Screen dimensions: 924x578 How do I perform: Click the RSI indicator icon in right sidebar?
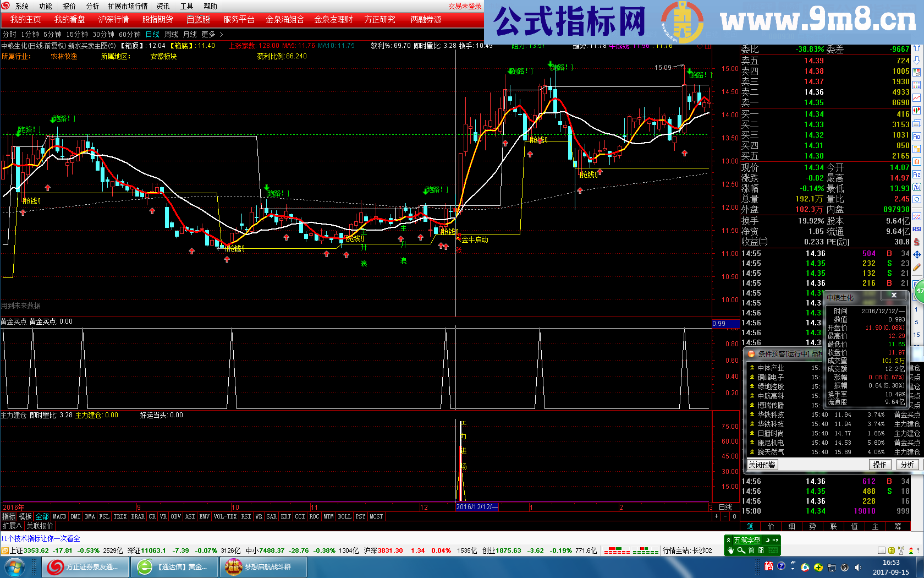pyautogui.click(x=917, y=229)
